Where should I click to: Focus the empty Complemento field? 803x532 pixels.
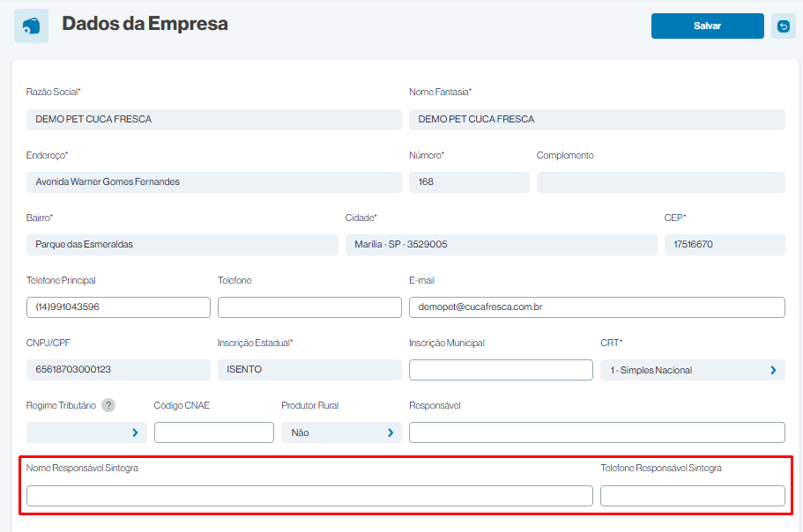click(x=660, y=182)
